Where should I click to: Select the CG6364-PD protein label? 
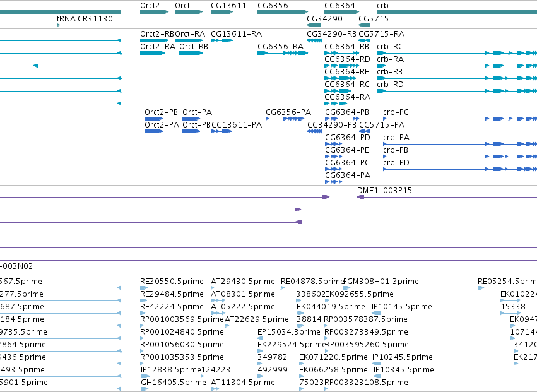tap(348, 138)
